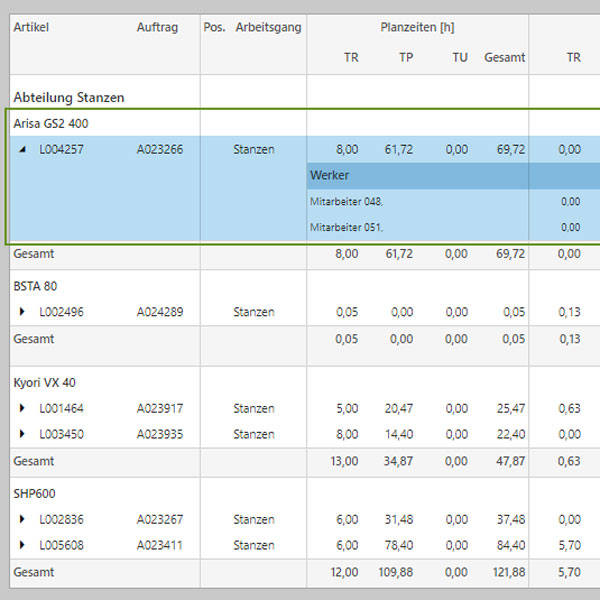Expand the L002836 row
Screen dimensions: 600x600
pos(23,520)
